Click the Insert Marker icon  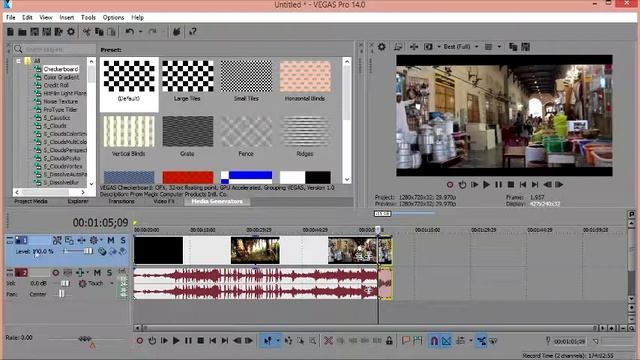pos(405,340)
